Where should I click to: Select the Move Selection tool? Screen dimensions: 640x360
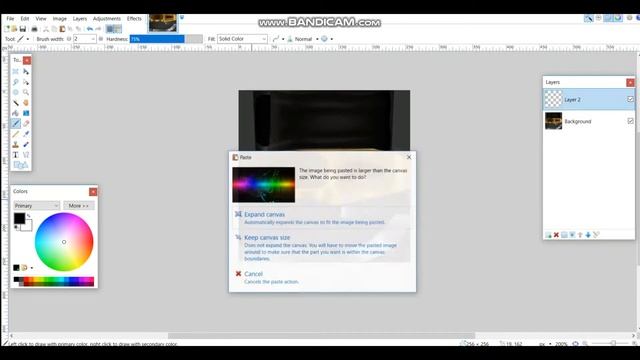[26, 82]
